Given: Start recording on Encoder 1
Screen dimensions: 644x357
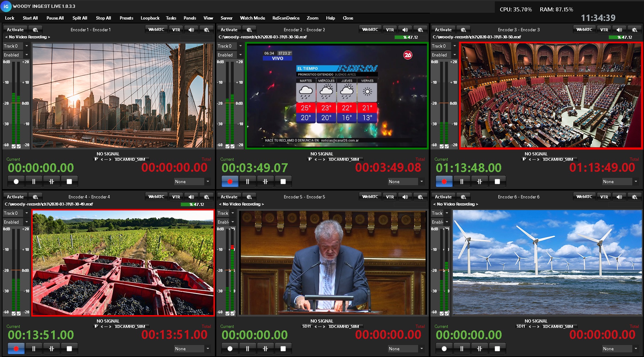Looking at the screenshot, I should (x=16, y=181).
